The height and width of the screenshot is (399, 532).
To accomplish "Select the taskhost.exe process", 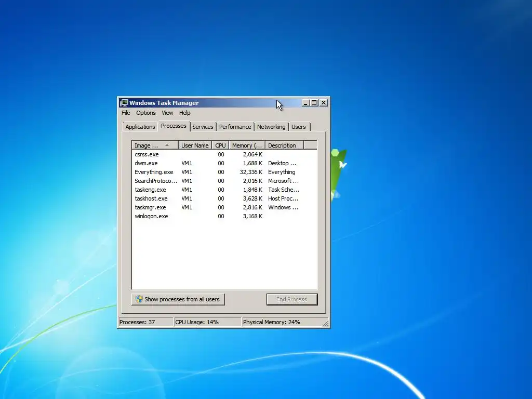I will [224, 198].
